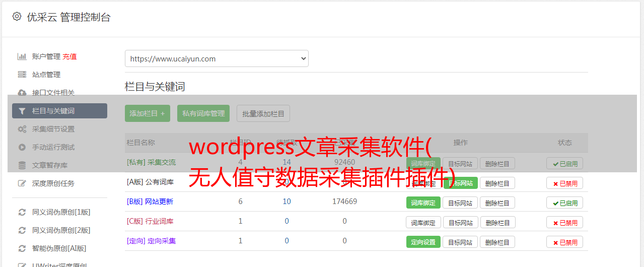Click the 174669 collected count cell
This screenshot has height=267, width=644.
(x=344, y=202)
